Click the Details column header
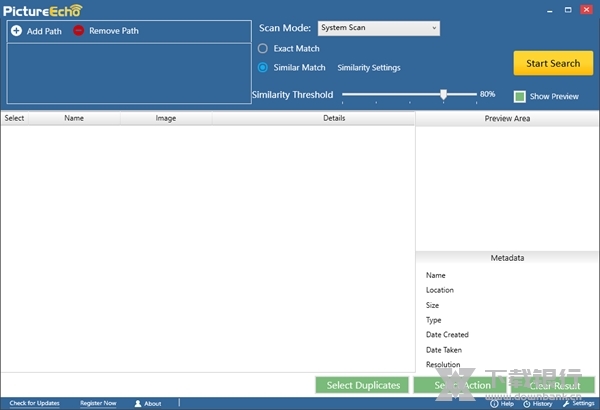The height and width of the screenshot is (410, 600). pyautogui.click(x=334, y=118)
